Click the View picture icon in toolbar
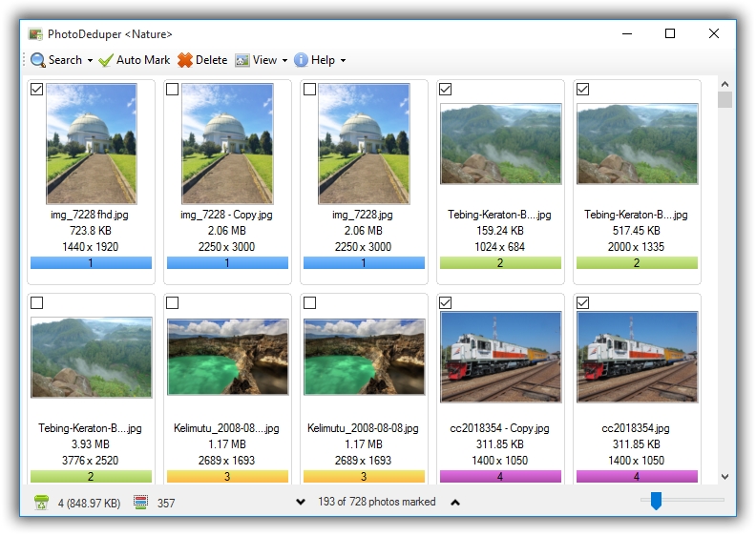Image resolution: width=756 pixels, height=536 pixels. 242,60
